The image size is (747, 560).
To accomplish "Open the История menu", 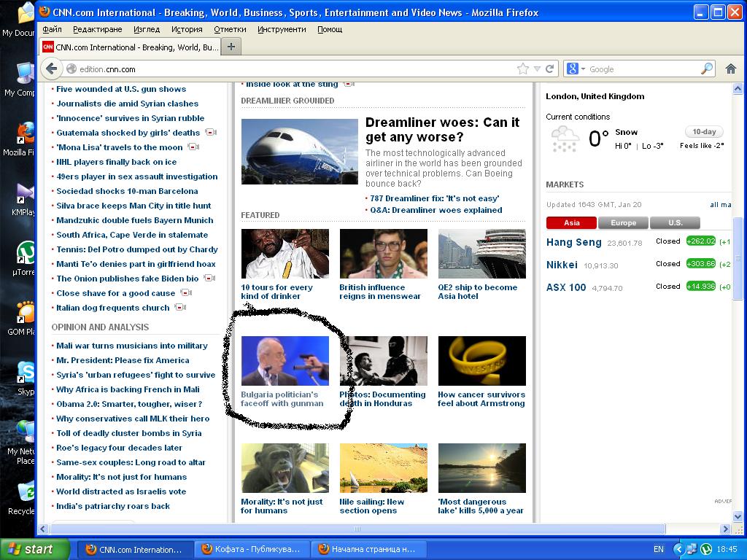I will click(187, 29).
